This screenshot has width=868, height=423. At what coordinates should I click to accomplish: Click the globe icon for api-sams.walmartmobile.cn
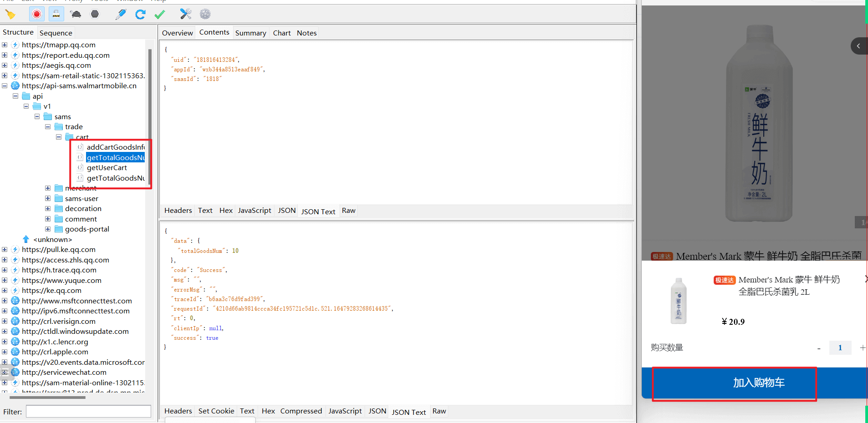pos(15,86)
